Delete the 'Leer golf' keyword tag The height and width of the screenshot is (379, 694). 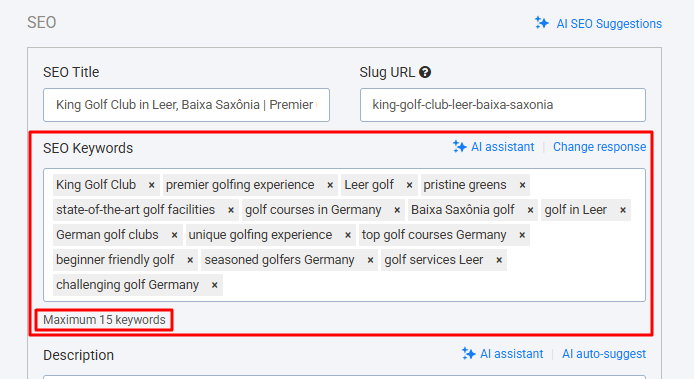409,185
